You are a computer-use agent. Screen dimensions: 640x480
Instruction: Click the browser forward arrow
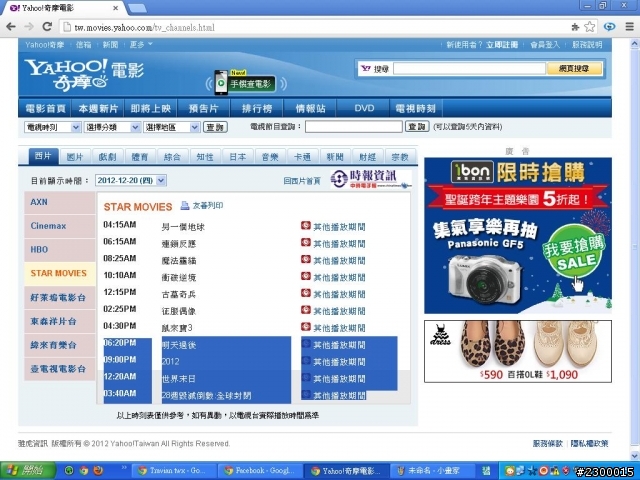(29, 27)
